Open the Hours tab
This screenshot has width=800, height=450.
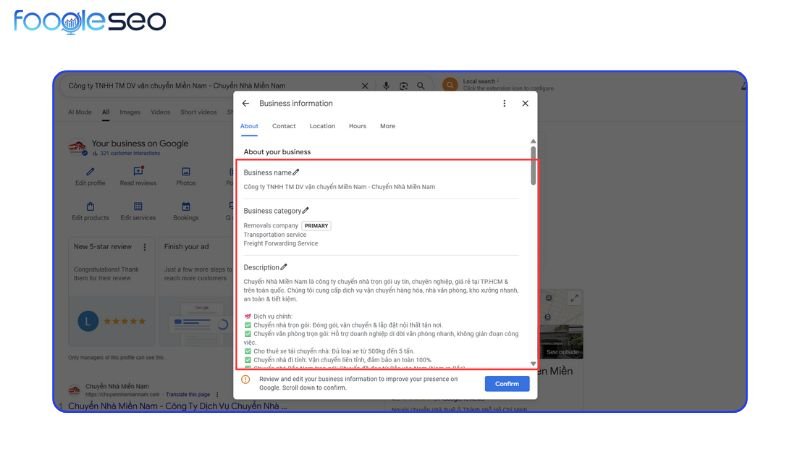[x=357, y=126]
